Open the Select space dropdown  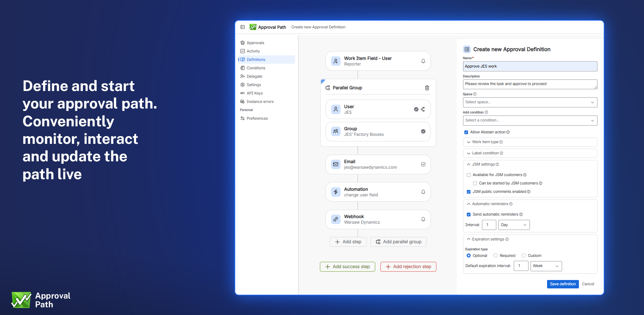530,102
